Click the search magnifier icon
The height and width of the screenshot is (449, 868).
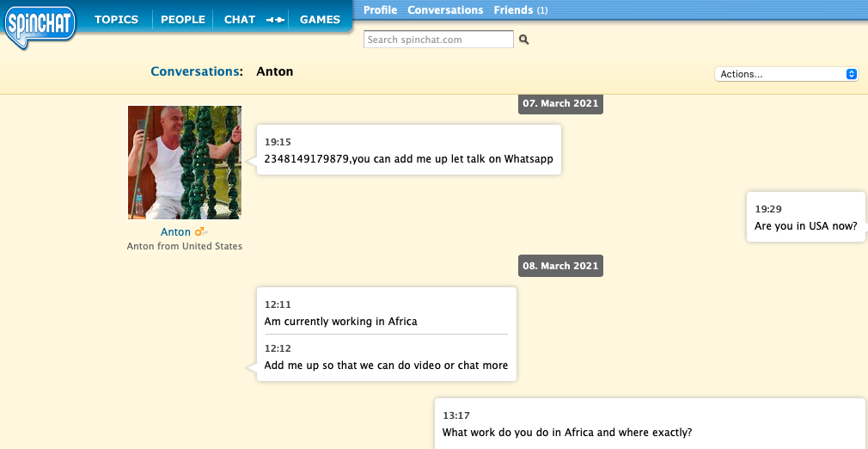[523, 40]
